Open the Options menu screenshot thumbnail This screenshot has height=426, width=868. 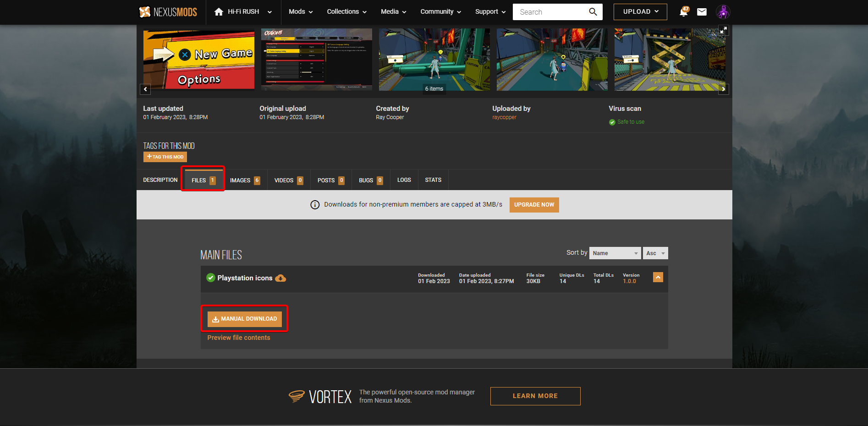pos(317,60)
